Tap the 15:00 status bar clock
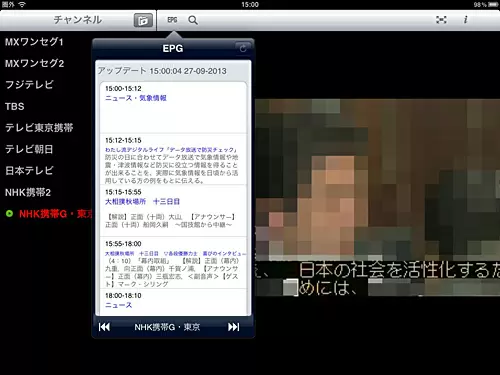The image size is (500, 375). [250, 4]
